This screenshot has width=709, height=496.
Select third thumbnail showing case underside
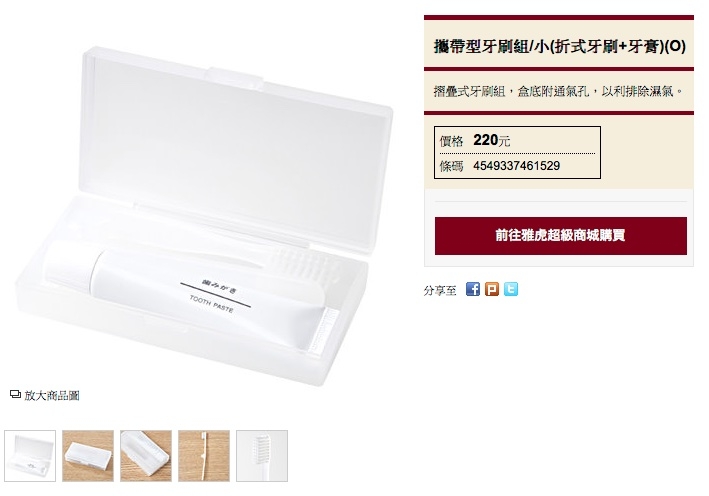coord(146,456)
